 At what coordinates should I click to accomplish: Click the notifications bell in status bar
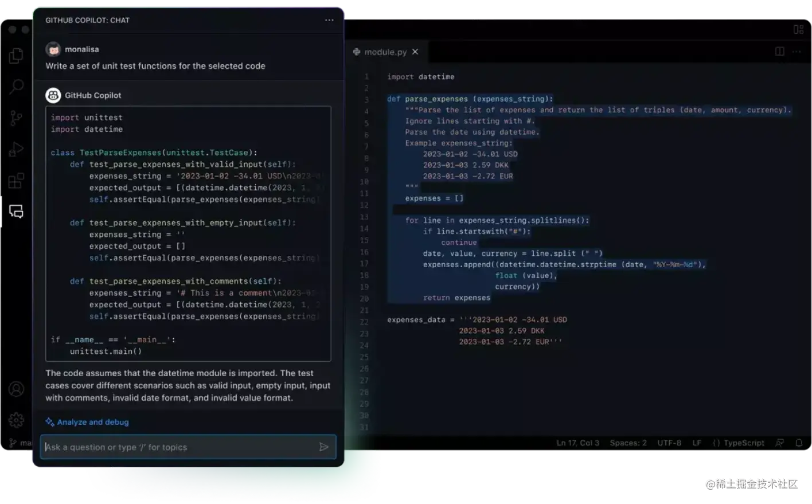pyautogui.click(x=799, y=443)
